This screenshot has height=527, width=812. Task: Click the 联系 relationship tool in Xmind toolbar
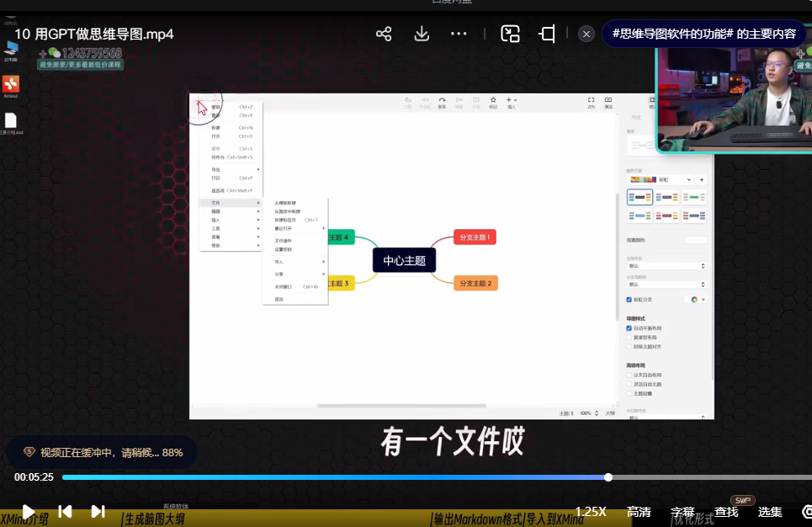[442, 103]
